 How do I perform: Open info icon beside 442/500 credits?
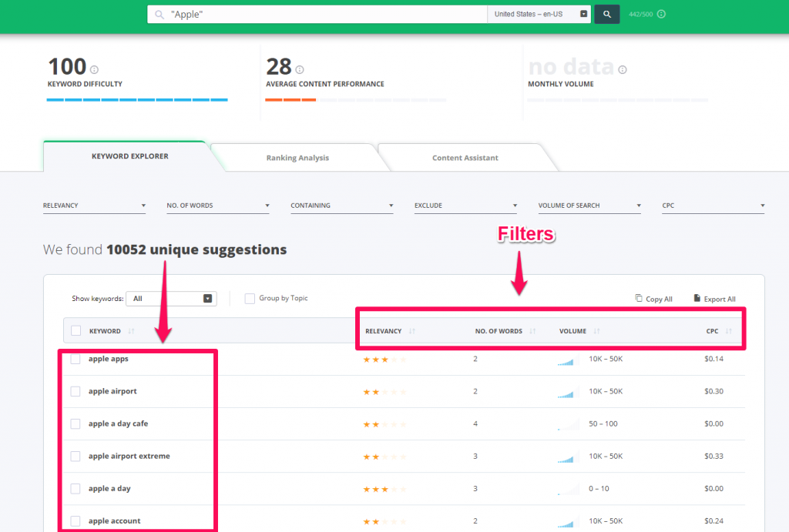[x=661, y=14]
